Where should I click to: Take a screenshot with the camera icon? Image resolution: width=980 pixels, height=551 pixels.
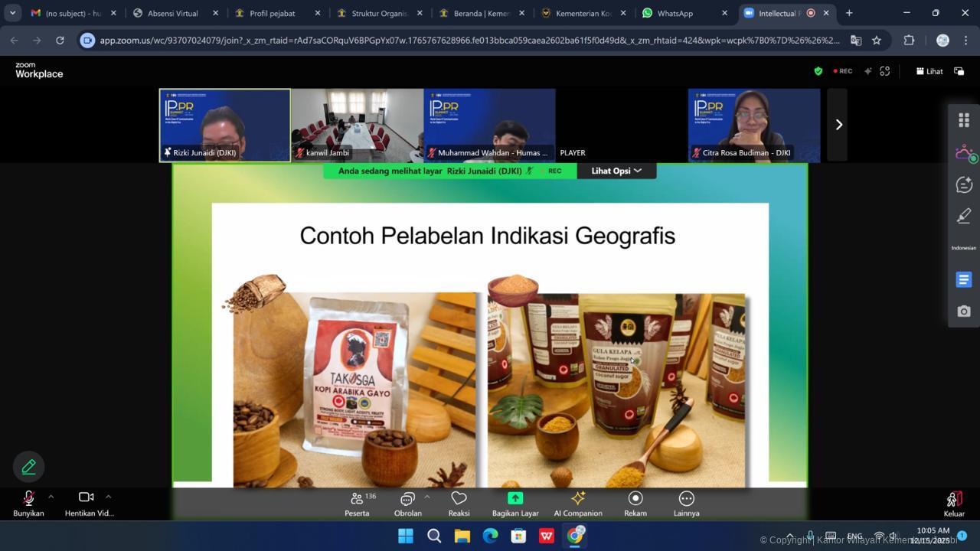(x=964, y=311)
